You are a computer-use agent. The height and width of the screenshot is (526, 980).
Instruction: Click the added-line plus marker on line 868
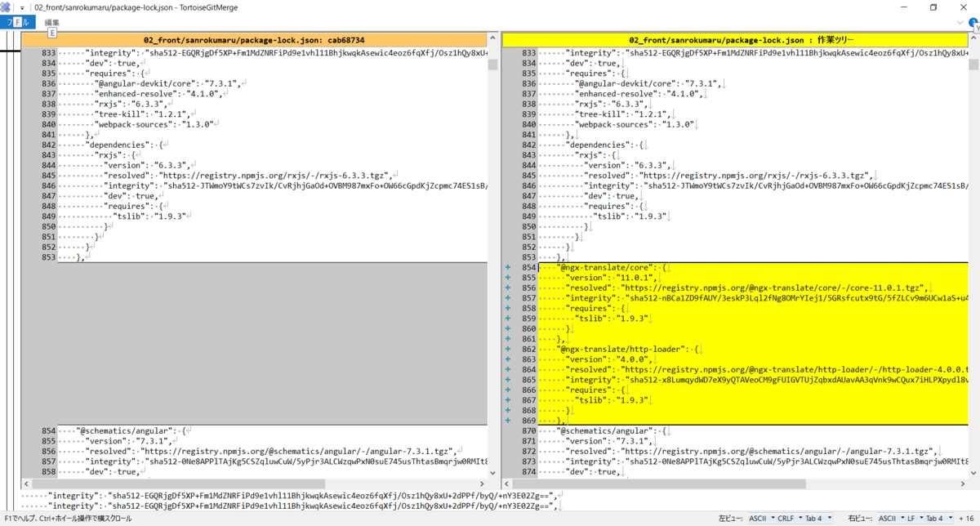click(507, 411)
